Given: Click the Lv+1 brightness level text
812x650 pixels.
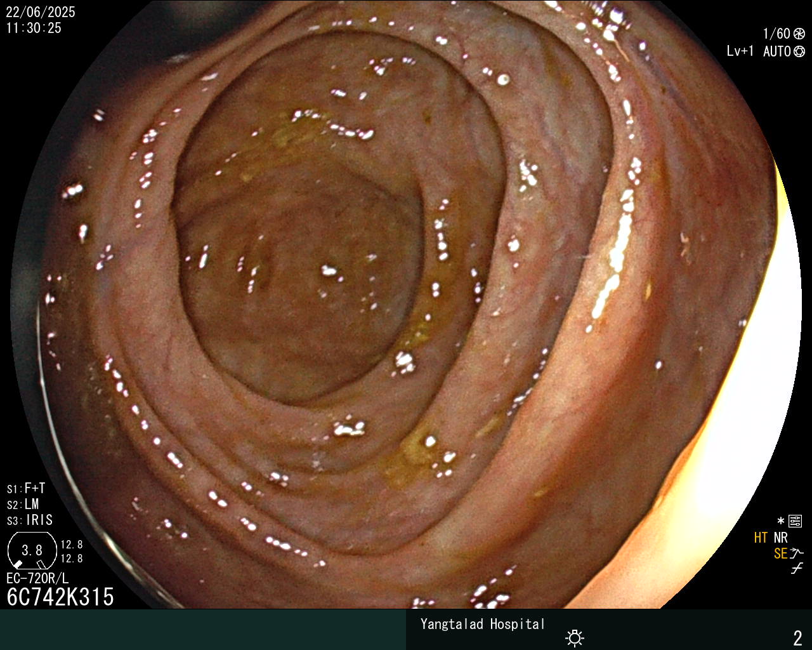Looking at the screenshot, I should (740, 51).
